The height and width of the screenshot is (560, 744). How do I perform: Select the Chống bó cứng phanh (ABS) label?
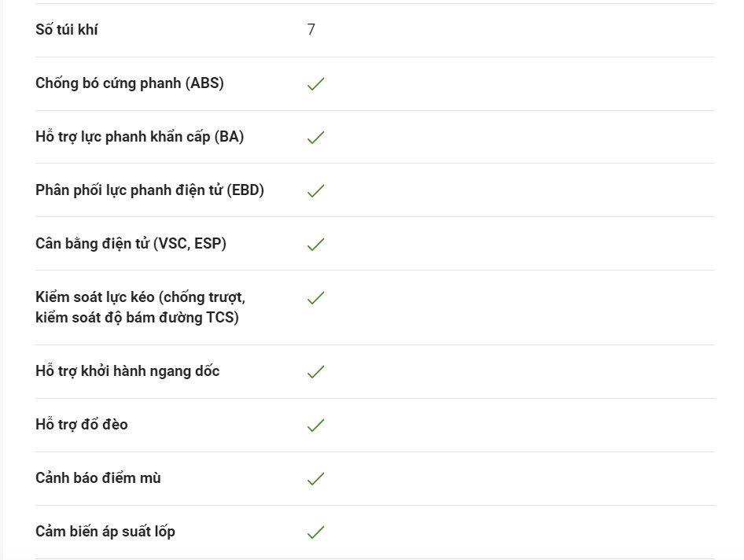coord(130,83)
